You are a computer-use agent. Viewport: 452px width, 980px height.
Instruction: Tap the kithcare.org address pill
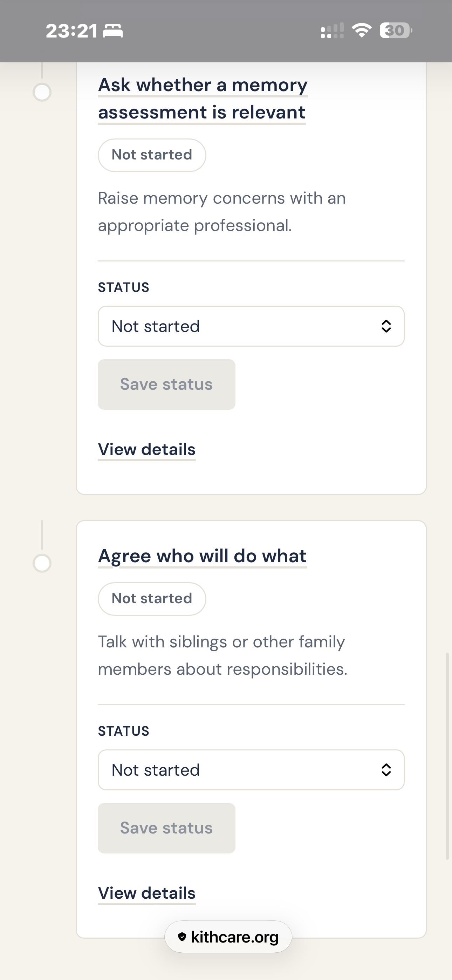coord(228,937)
